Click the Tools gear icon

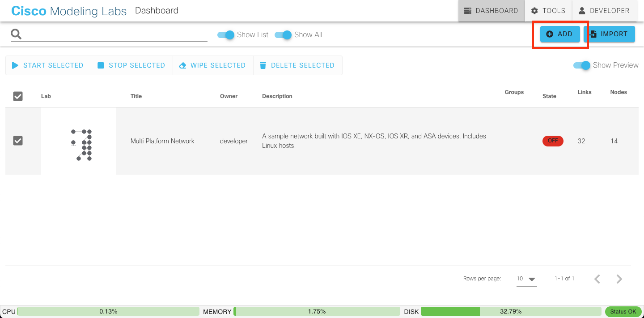(x=534, y=11)
